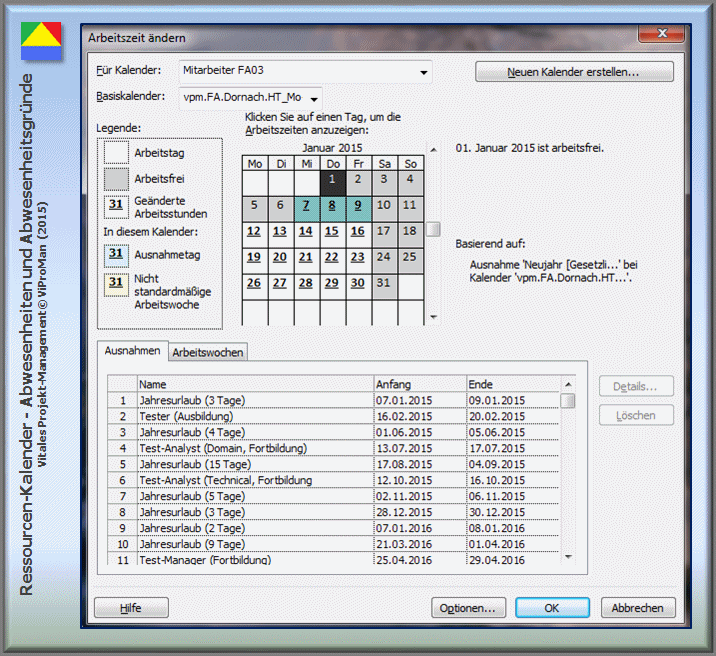Select the Ausnahmen tab
Image resolution: width=716 pixels, height=656 pixels.
[132, 351]
